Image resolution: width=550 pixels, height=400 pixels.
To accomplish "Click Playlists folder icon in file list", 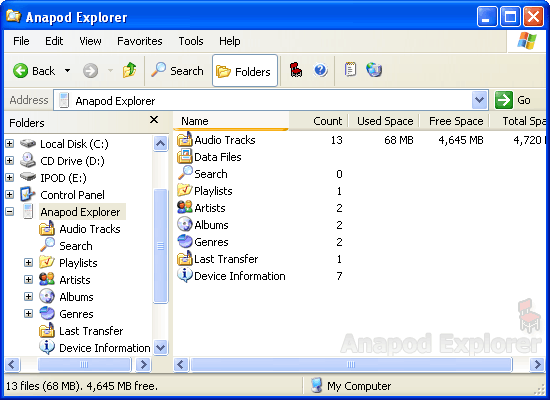I will point(185,191).
